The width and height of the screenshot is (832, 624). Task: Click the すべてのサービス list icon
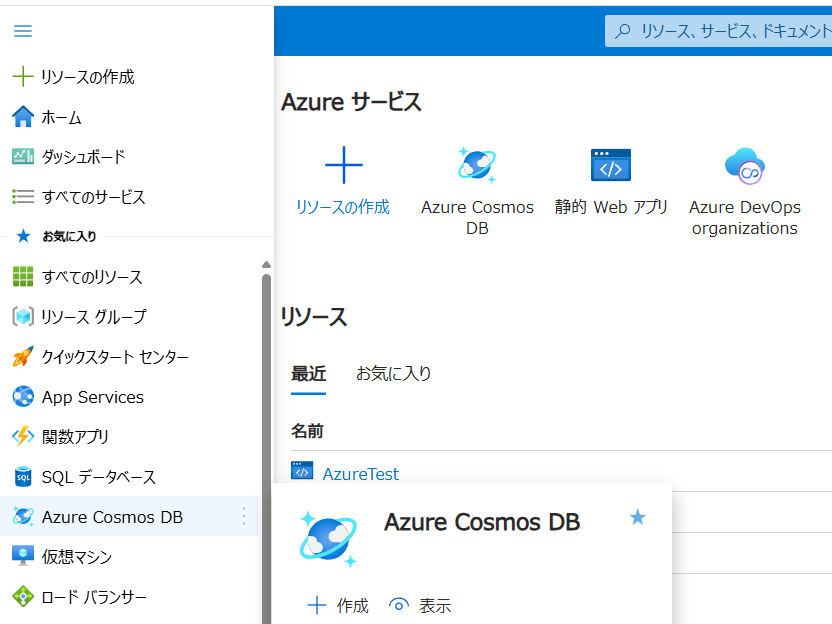23,197
